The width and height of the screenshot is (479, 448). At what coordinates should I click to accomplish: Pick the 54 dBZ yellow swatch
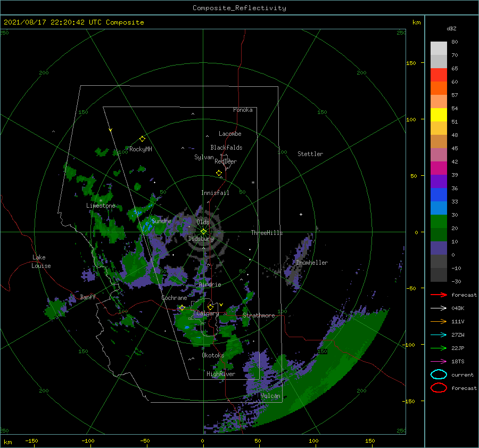coord(439,115)
